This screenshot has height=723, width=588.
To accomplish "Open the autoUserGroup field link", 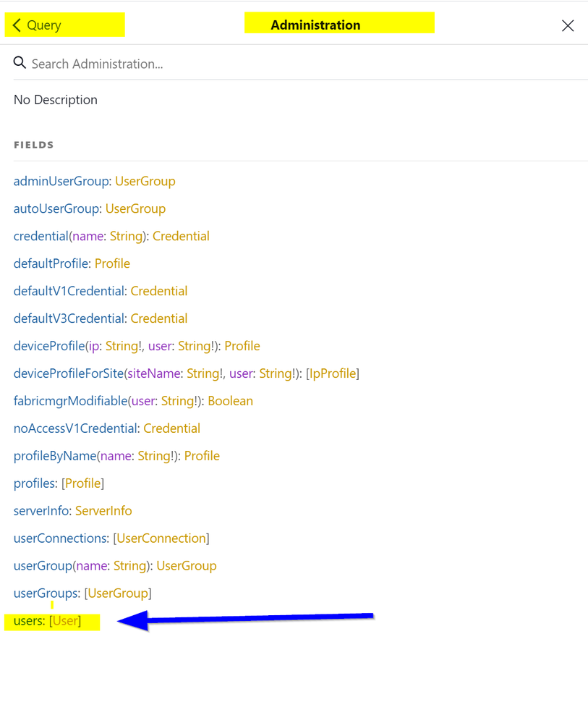I will (x=56, y=208).
